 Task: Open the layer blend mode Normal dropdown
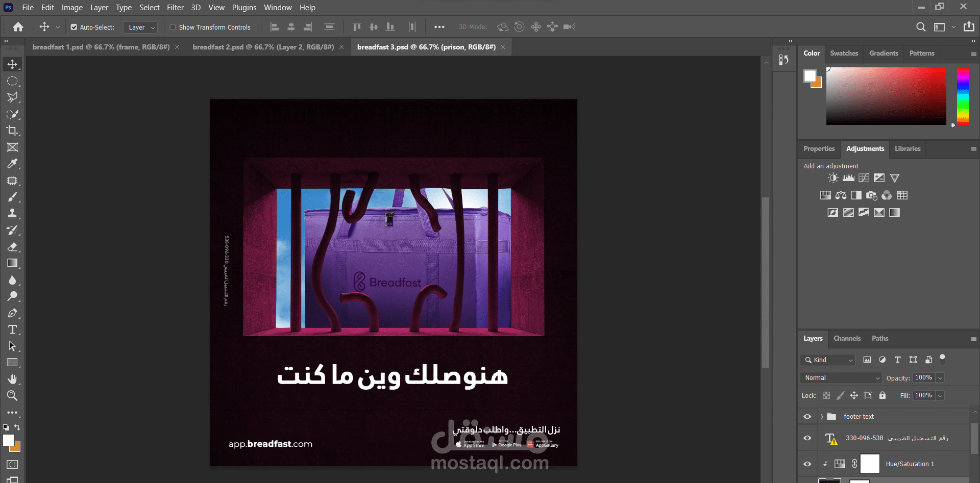[x=841, y=378]
